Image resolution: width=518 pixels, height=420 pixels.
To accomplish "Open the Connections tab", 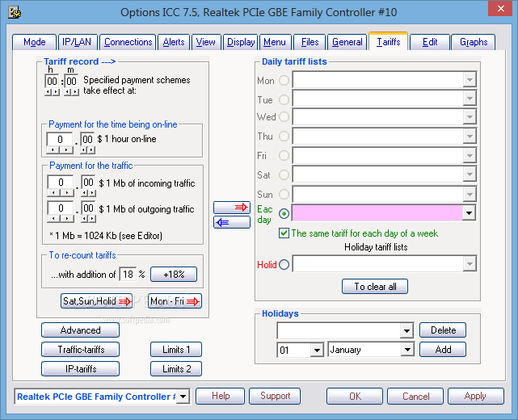I will [128, 42].
